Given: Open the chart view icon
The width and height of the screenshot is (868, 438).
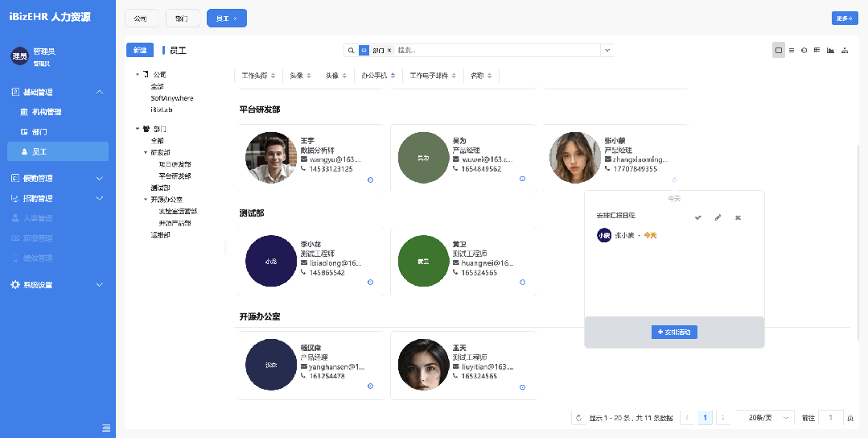Looking at the screenshot, I should pyautogui.click(x=830, y=50).
